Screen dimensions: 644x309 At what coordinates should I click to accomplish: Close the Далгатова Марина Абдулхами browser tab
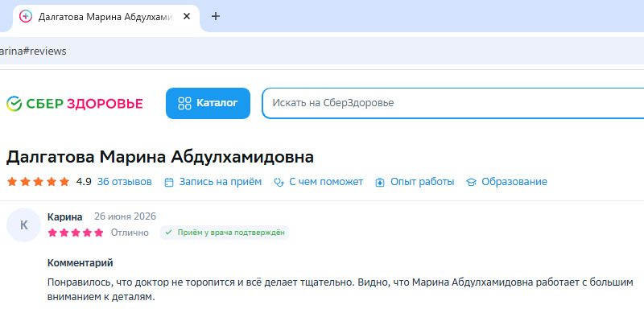click(187, 16)
